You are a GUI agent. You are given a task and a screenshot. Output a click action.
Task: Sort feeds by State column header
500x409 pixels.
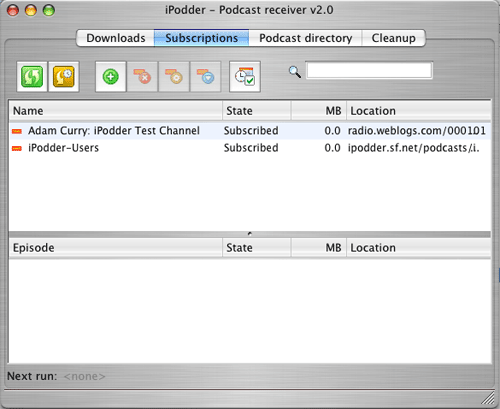coord(257,111)
